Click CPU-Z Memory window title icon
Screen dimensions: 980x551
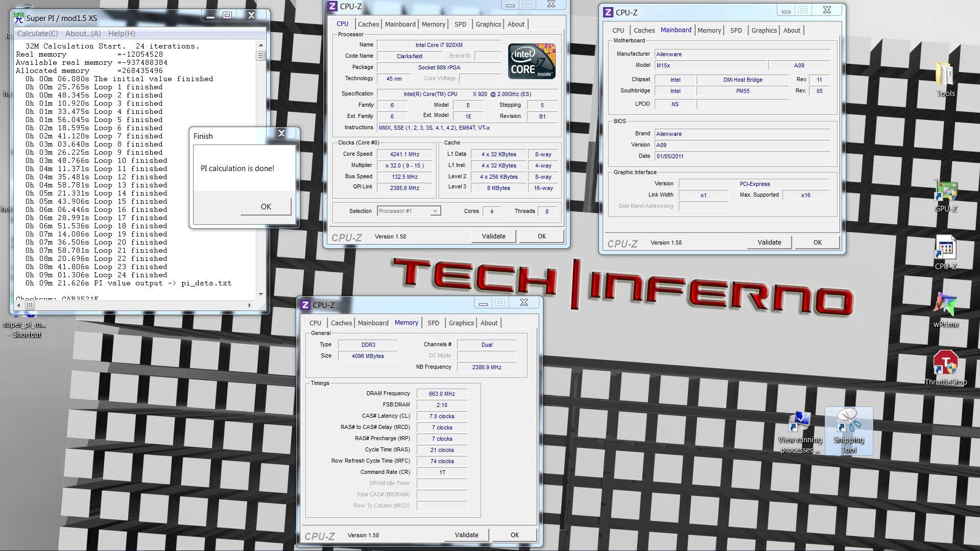tap(305, 305)
